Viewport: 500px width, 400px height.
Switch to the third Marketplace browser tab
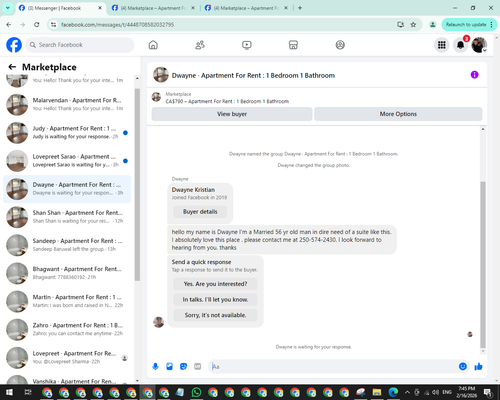[x=246, y=8]
